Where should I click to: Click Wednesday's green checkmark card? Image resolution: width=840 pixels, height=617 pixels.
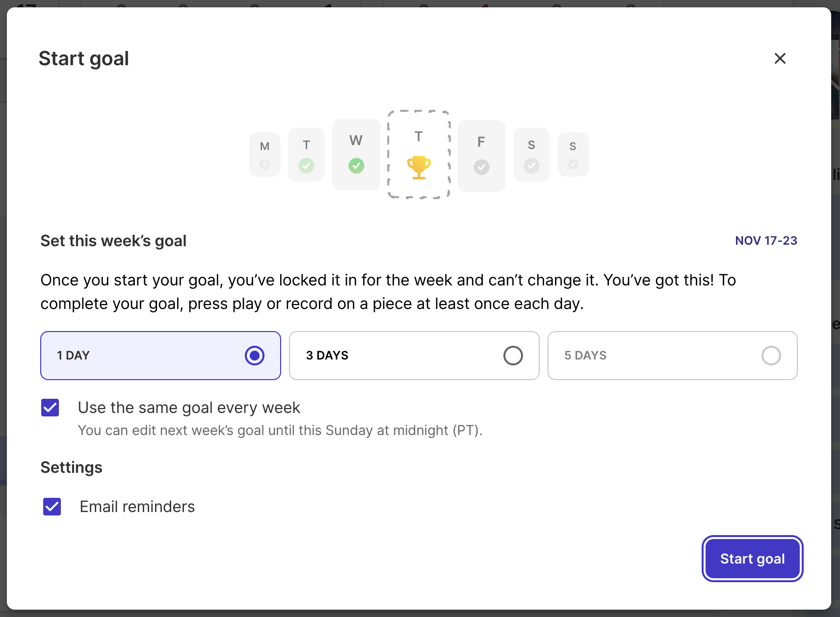click(x=356, y=154)
